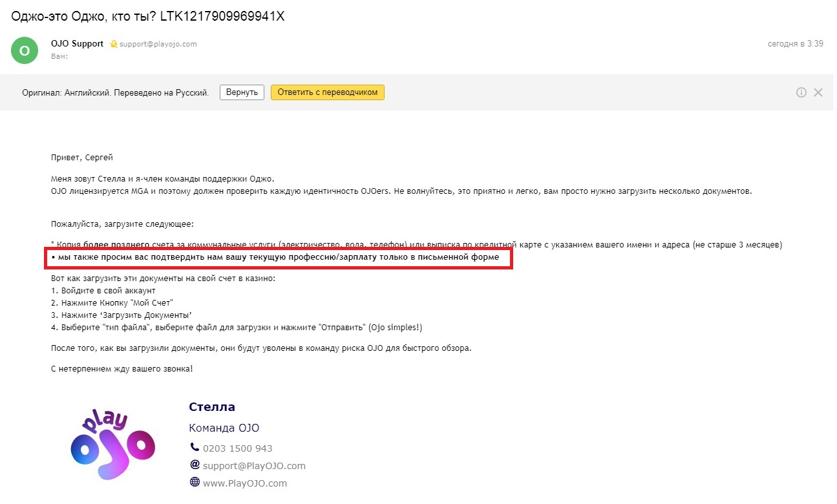Viewport: 837px width, 504px height.
Task: Click the email subject line with LTK code
Action: click(x=148, y=16)
